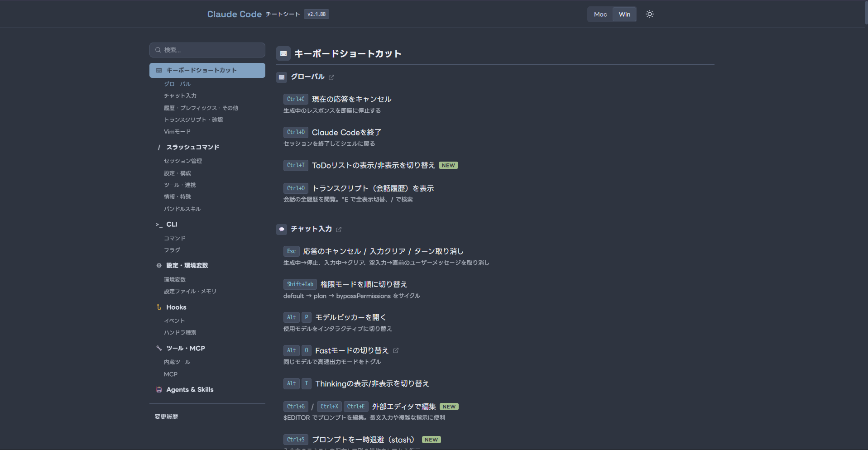Click the keyboard icon beside グローバル heading
This screenshot has width=868, height=450.
click(x=282, y=77)
